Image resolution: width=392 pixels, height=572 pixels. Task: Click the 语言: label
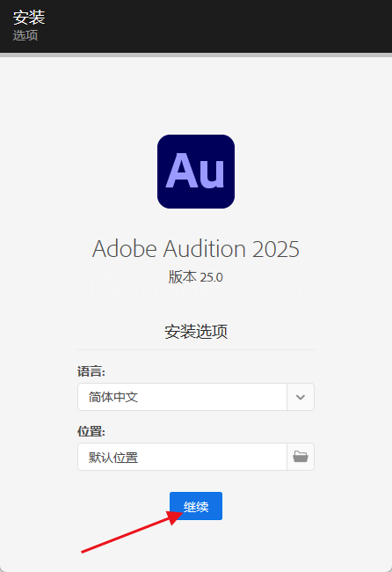(91, 371)
